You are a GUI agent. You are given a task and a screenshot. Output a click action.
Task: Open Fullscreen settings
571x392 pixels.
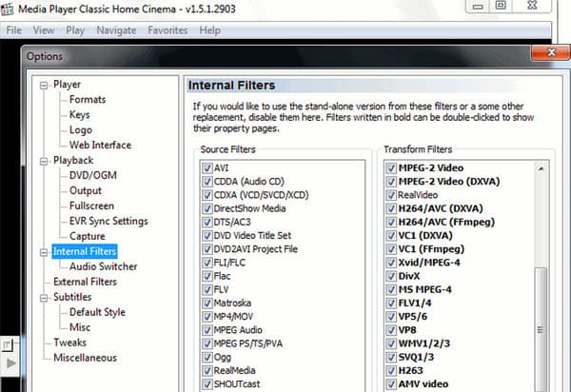91,206
